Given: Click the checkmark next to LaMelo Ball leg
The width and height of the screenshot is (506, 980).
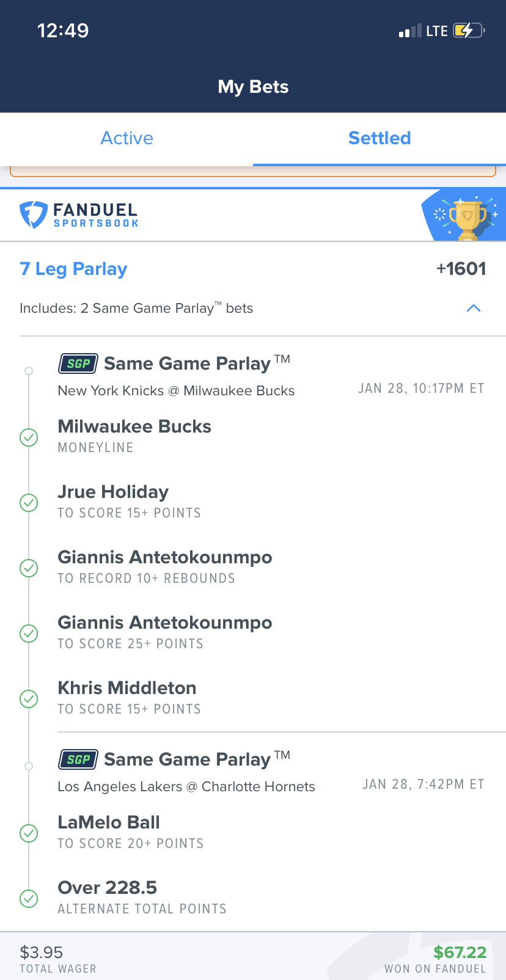Looking at the screenshot, I should [28, 833].
